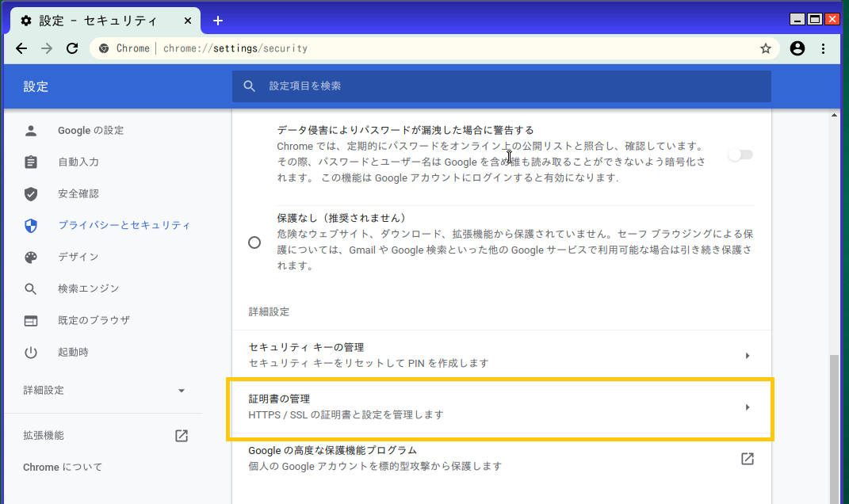Go to 自動入力 settings
Screen dimensions: 849x504
tap(78, 162)
